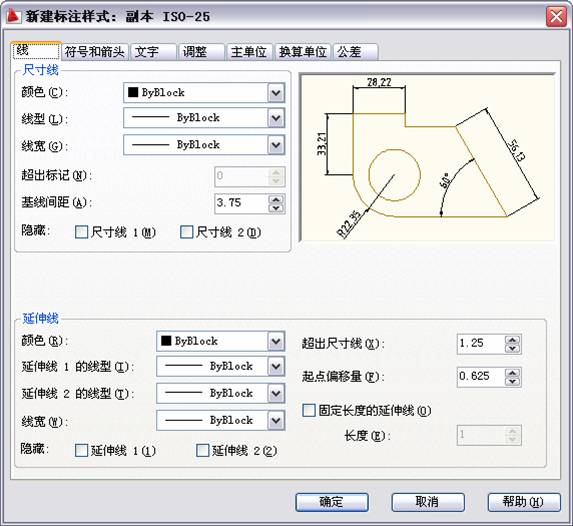Decrease 超出尺寸线 value using down spinner
573x526 pixels.
[512, 348]
